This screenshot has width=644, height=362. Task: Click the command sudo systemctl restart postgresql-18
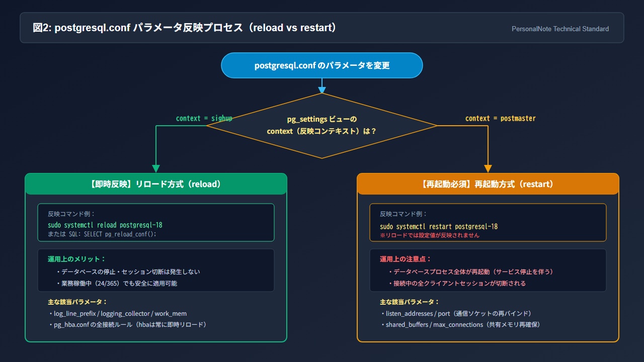point(439,227)
